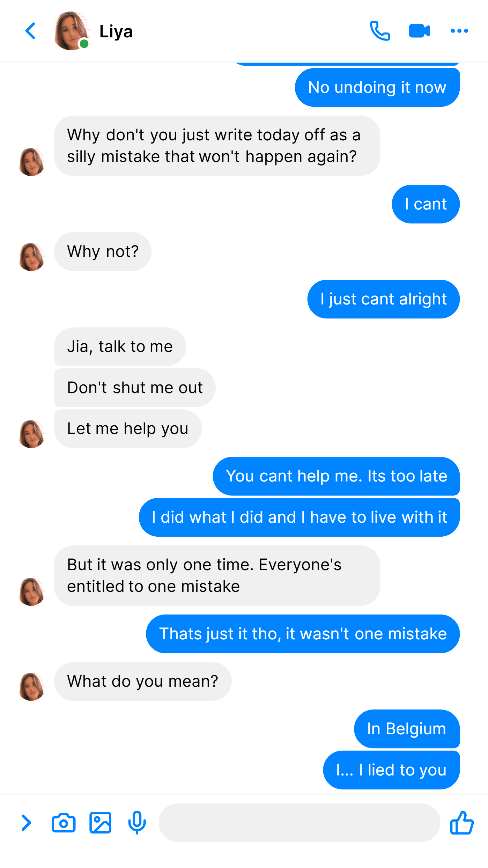488x868 pixels.
Task: Expand more actions chevron beside camera
Action: click(26, 823)
